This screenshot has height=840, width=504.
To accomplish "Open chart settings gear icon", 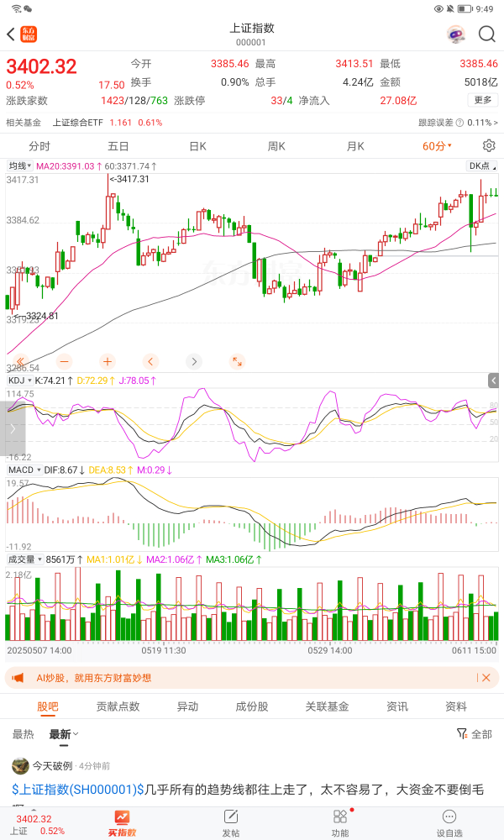I will (x=489, y=145).
